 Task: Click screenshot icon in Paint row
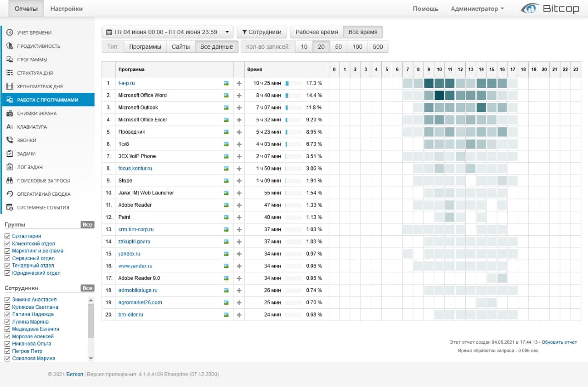[226, 217]
